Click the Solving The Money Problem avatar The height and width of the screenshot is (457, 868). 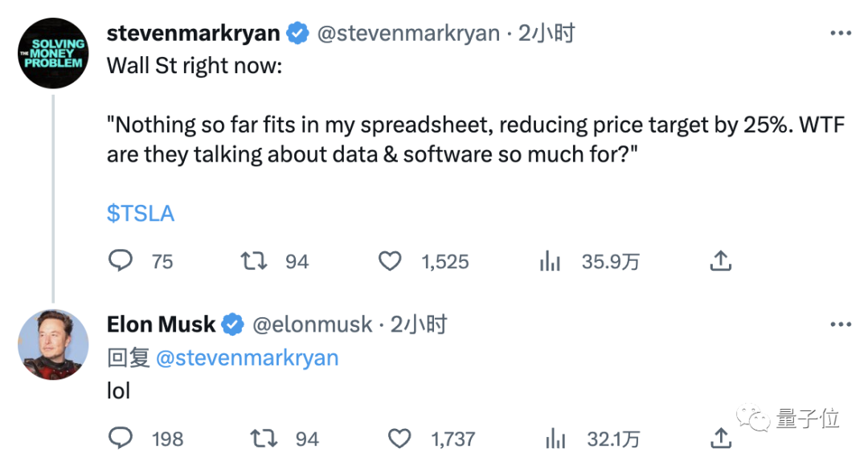click(53, 53)
